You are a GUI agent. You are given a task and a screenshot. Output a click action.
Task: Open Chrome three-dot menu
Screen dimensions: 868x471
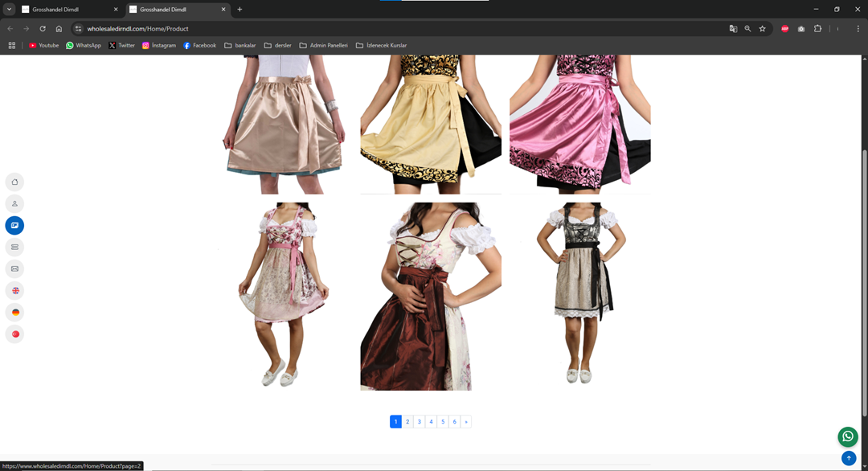coord(858,29)
